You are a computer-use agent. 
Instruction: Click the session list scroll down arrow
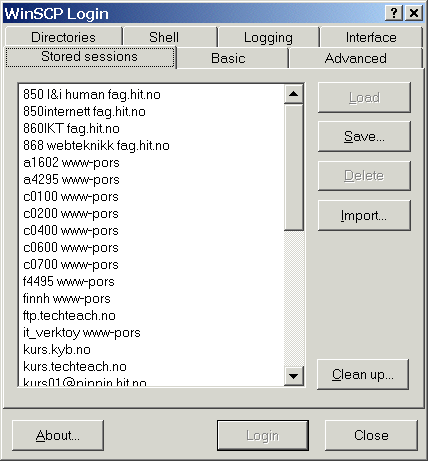pyautogui.click(x=294, y=376)
